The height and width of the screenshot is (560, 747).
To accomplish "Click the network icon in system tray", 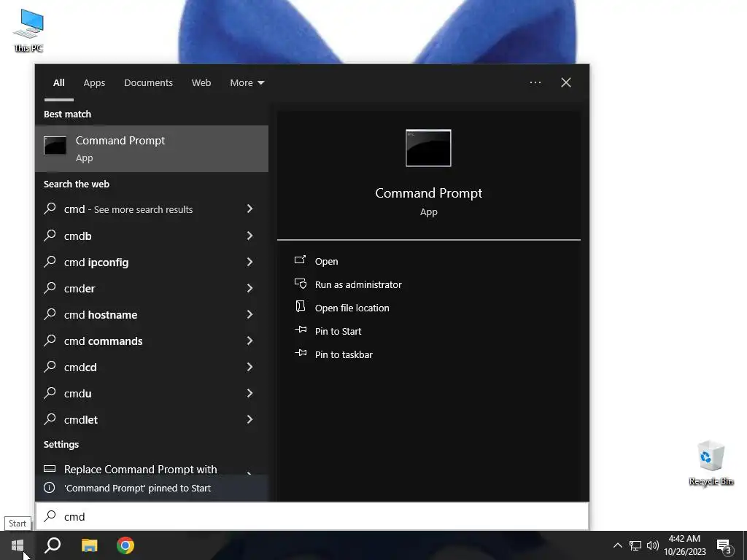I will pos(635,545).
